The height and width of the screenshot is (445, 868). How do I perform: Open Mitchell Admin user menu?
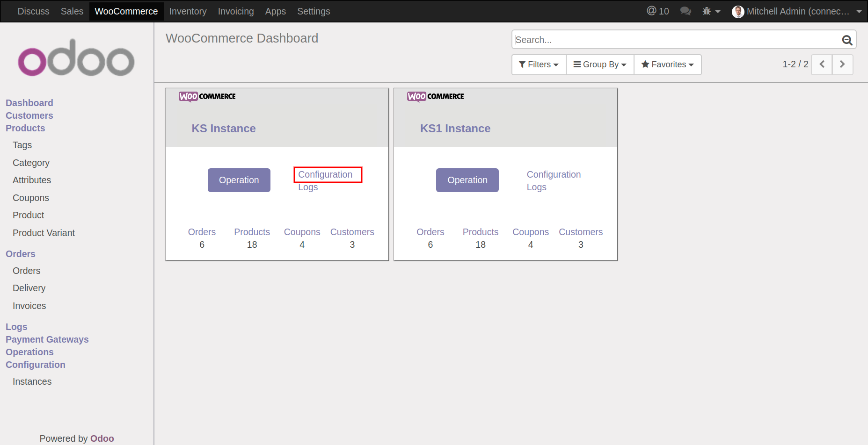tap(796, 11)
